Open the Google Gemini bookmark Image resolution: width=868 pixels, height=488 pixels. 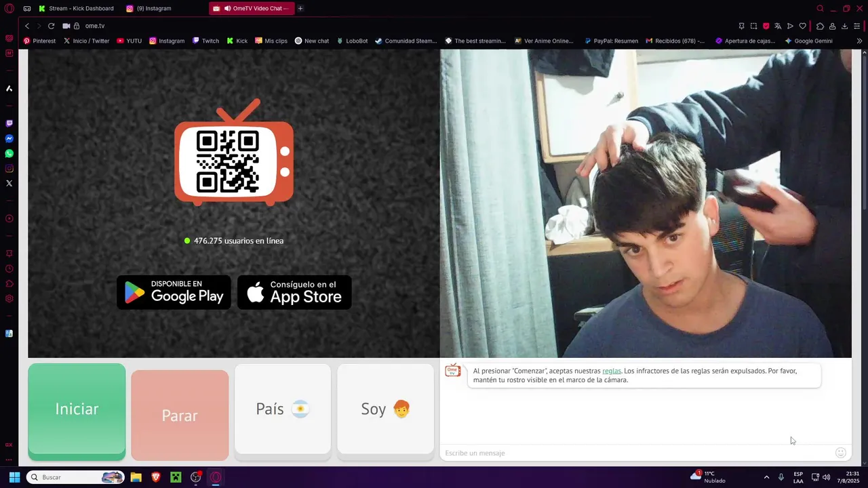click(x=808, y=41)
